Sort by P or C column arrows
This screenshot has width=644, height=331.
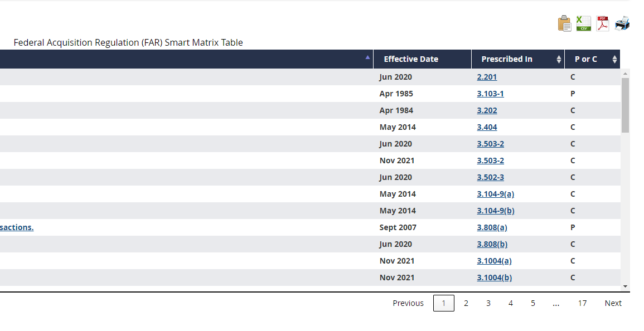pyautogui.click(x=614, y=59)
